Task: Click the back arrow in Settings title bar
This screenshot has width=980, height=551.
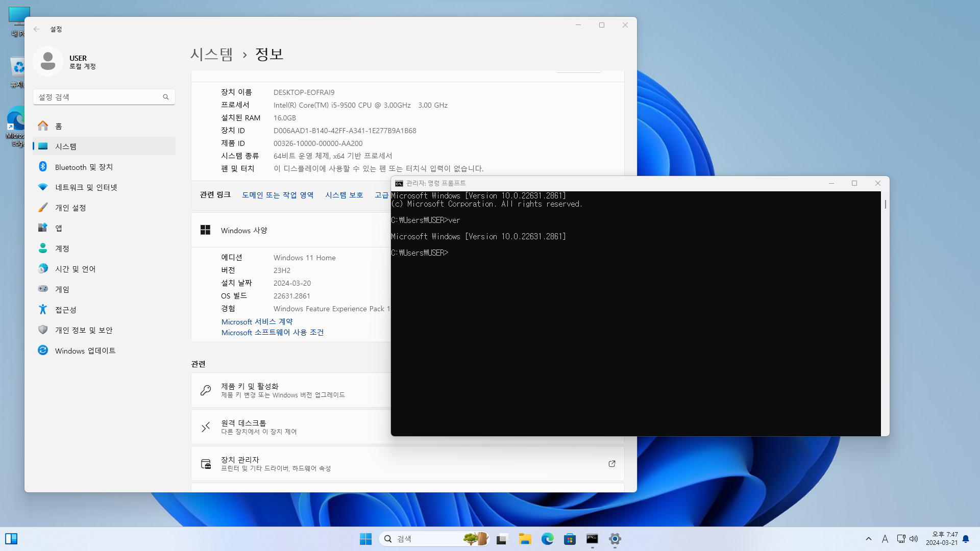Action: [x=37, y=29]
